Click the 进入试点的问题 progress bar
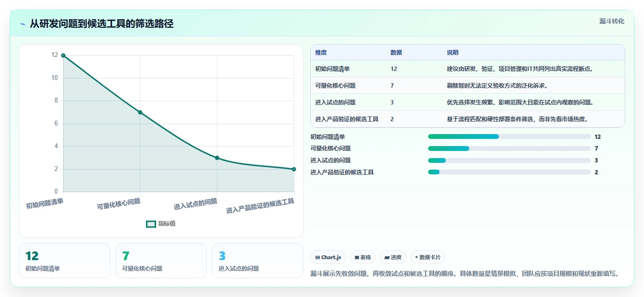Viewport: 644px width, 297px height. pos(509,160)
